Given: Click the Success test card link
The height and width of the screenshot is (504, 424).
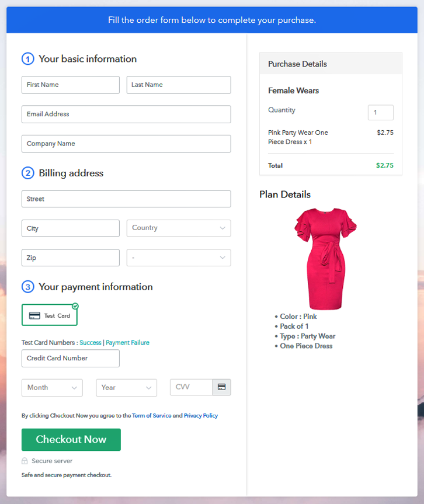Looking at the screenshot, I should [91, 343].
